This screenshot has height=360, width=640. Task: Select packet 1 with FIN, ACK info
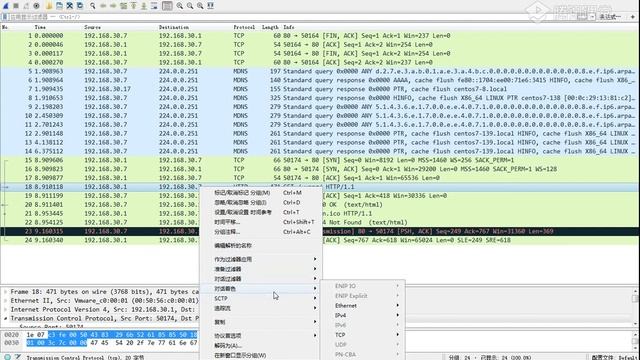[x=318, y=36]
